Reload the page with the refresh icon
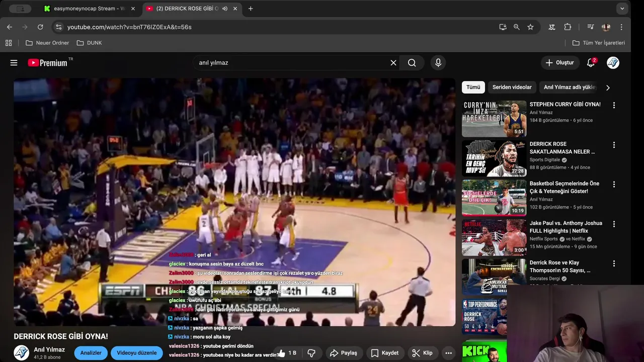Viewport: 644px width, 362px height. coord(40,27)
